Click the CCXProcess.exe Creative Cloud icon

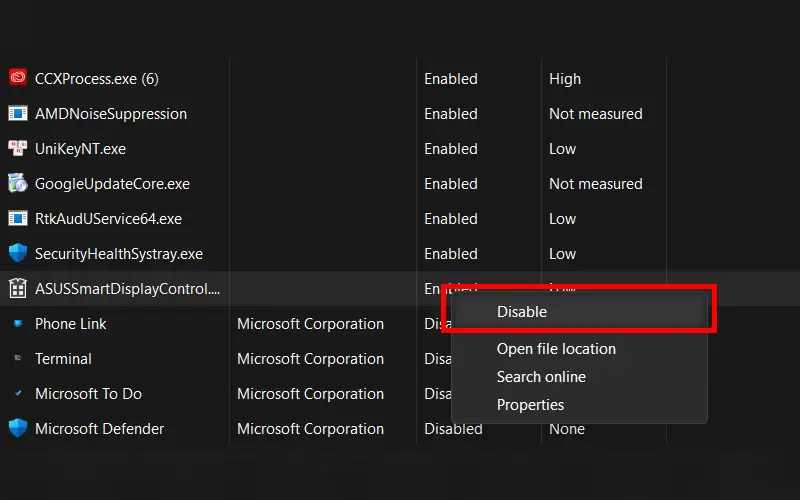tap(18, 78)
